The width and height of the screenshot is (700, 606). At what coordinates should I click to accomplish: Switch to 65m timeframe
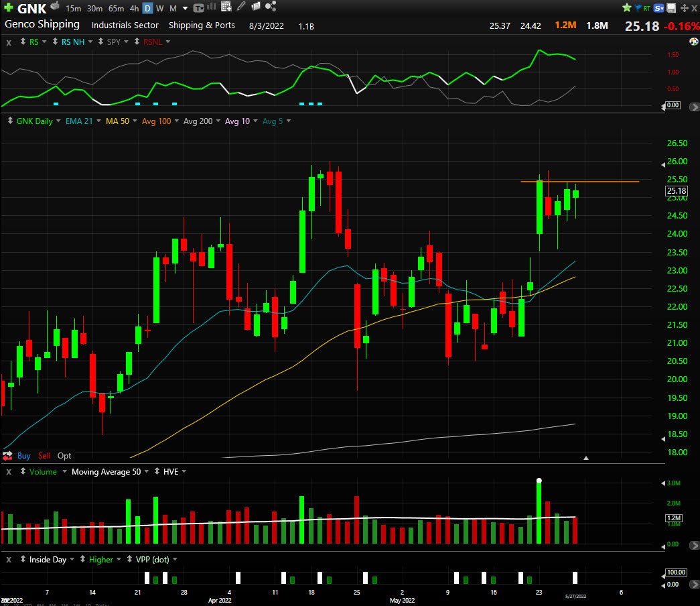116,9
